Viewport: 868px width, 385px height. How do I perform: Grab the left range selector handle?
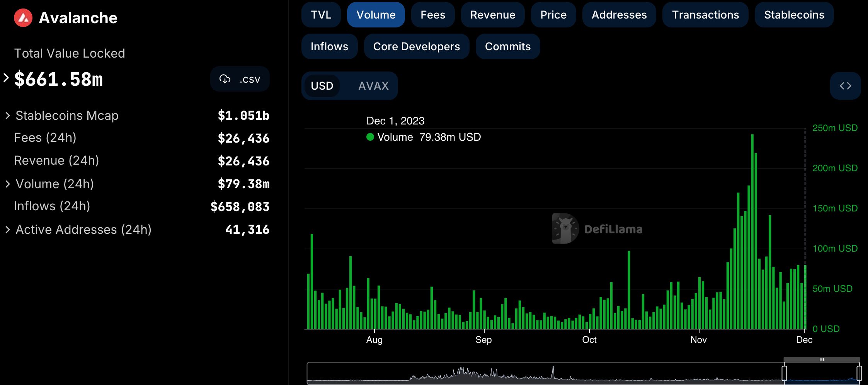point(784,373)
